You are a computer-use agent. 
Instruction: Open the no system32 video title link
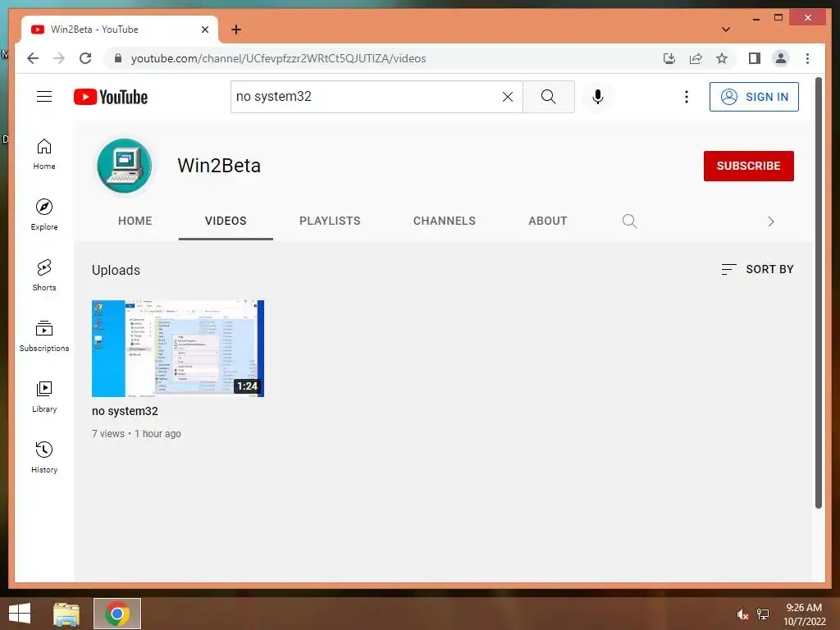point(125,411)
